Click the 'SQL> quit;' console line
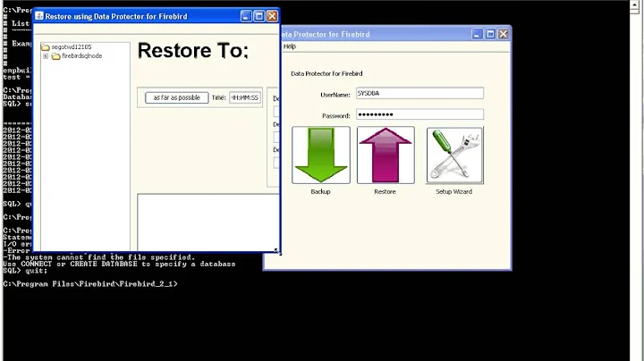The height and width of the screenshot is (361, 644). 25,271
